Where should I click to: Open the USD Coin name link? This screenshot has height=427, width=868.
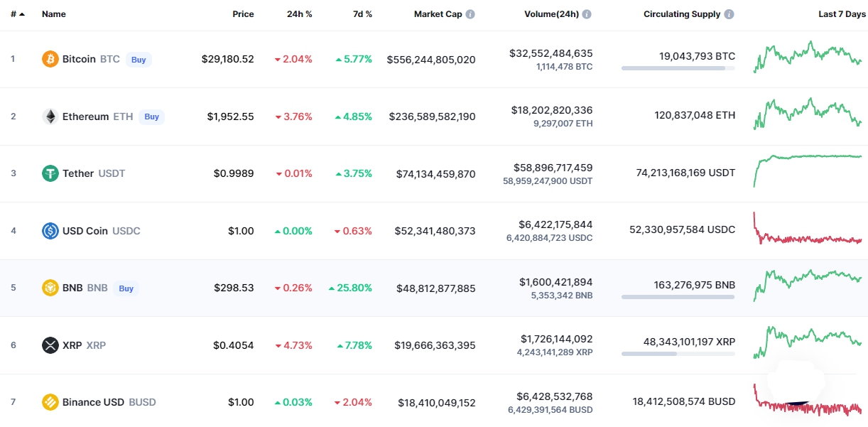click(x=85, y=231)
